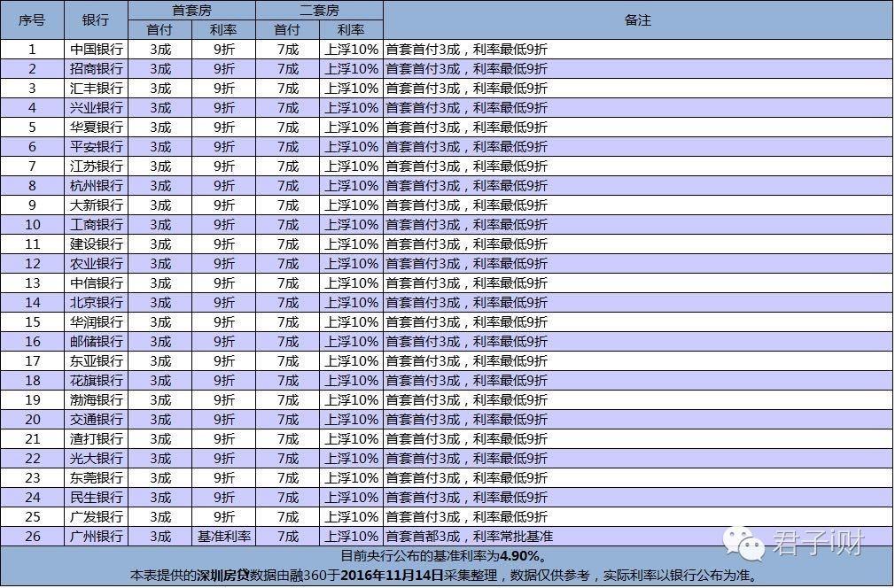Select the 江苏银行 cell
895x588 pixels.
pyautogui.click(x=96, y=166)
